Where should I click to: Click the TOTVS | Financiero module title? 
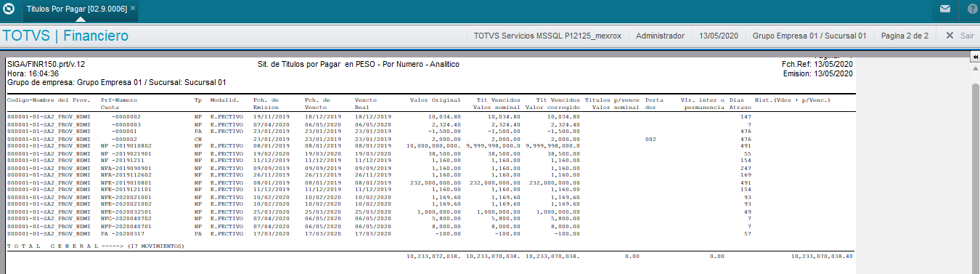(x=66, y=36)
